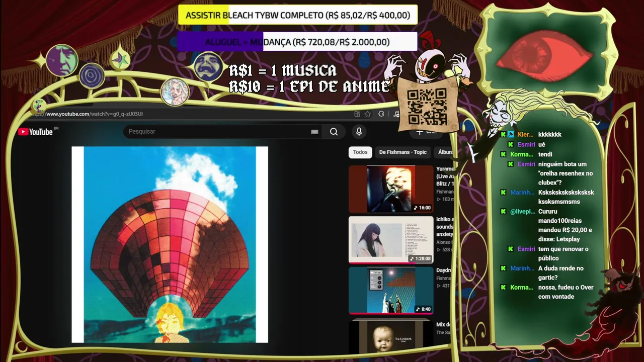Click Esmiri's name beside the 'ué' message

point(526,145)
